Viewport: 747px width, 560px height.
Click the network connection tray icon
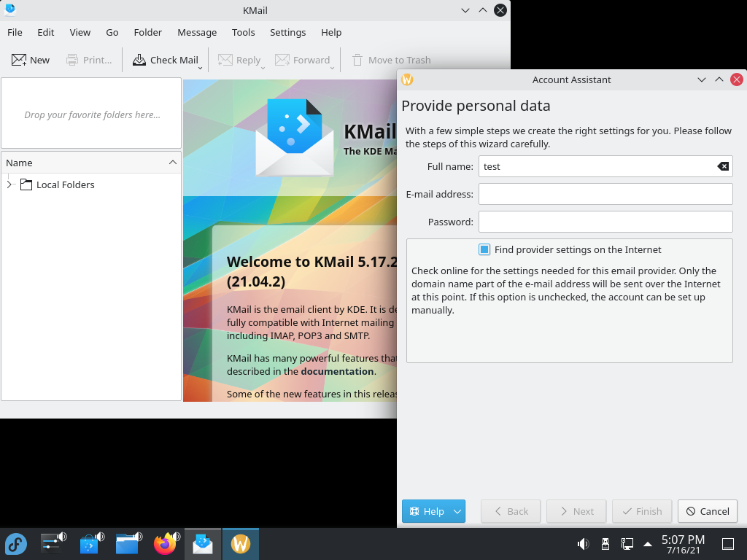click(627, 544)
